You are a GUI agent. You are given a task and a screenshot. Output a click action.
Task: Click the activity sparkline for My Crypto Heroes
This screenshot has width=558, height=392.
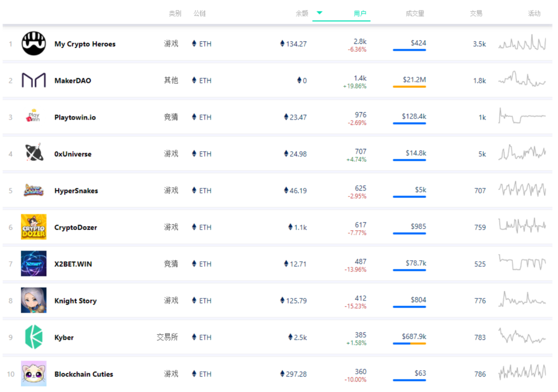(522, 43)
